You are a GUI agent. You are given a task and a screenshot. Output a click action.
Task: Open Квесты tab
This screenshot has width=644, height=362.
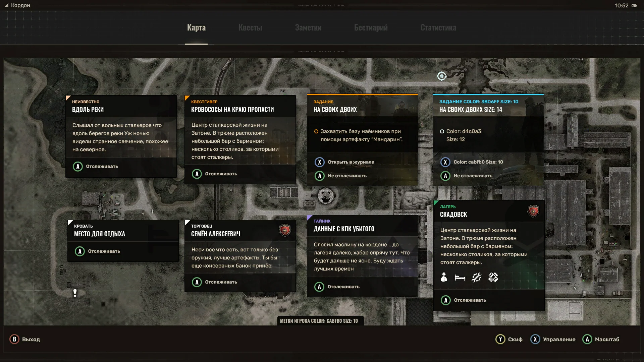pyautogui.click(x=250, y=28)
